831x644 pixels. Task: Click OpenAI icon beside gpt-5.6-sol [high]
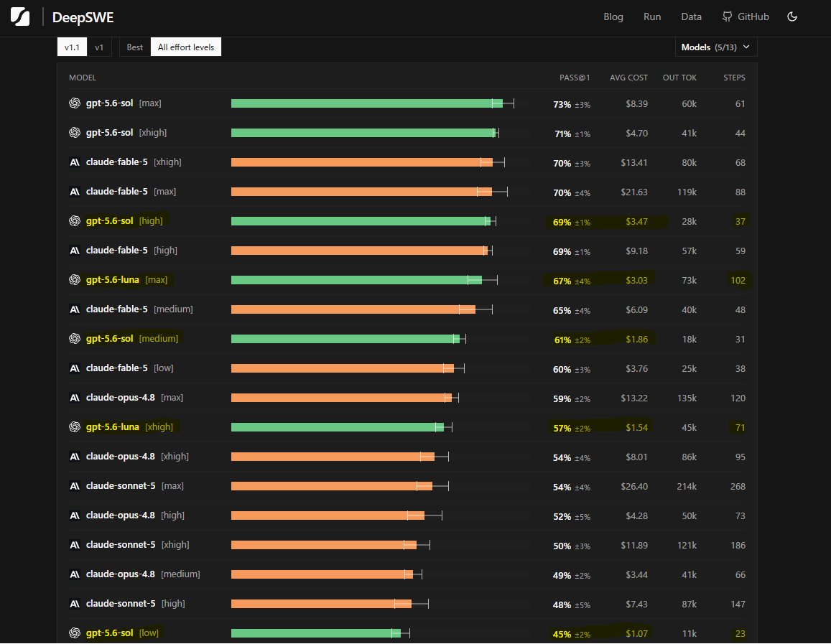(75, 221)
